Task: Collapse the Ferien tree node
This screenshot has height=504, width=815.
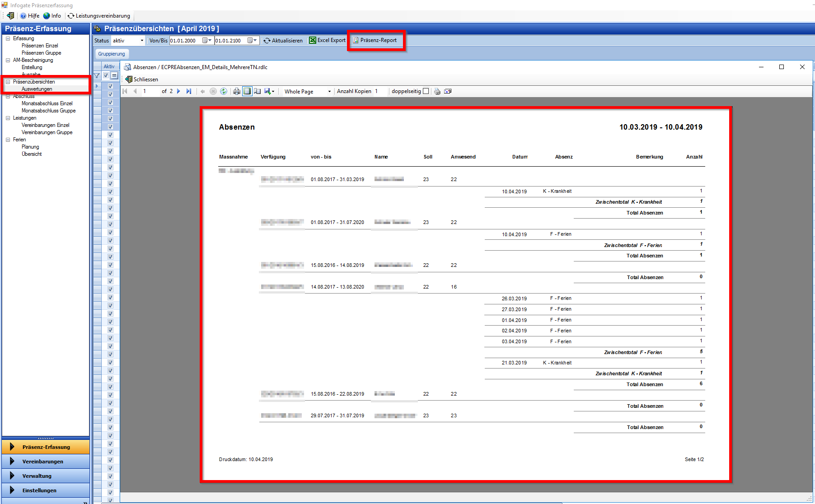Action: point(8,140)
